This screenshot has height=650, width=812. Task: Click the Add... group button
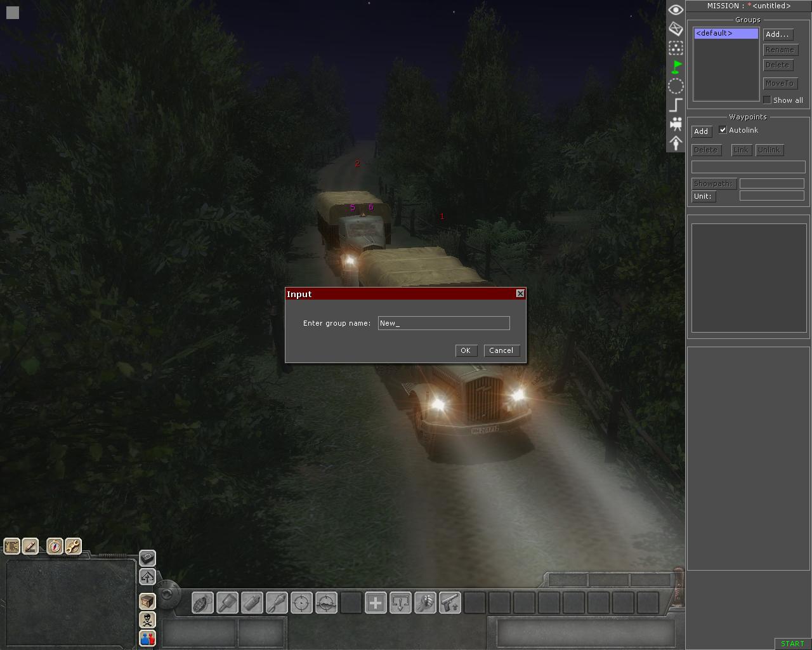point(778,34)
